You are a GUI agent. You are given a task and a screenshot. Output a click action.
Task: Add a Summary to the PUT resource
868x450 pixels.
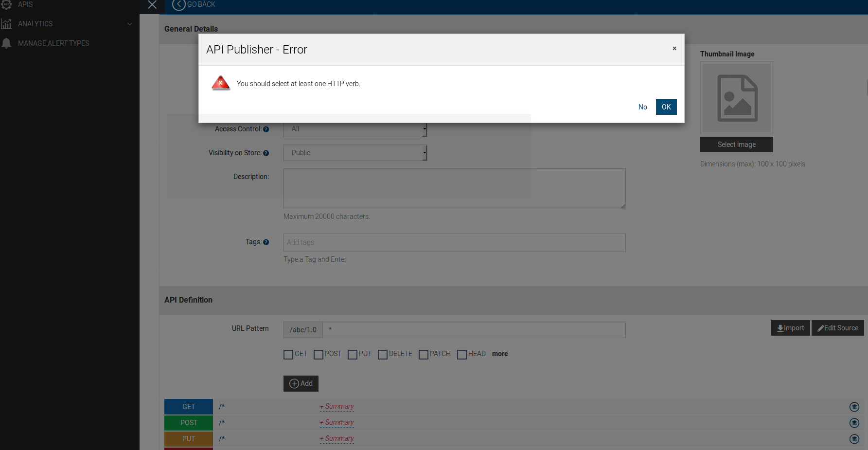tap(337, 438)
